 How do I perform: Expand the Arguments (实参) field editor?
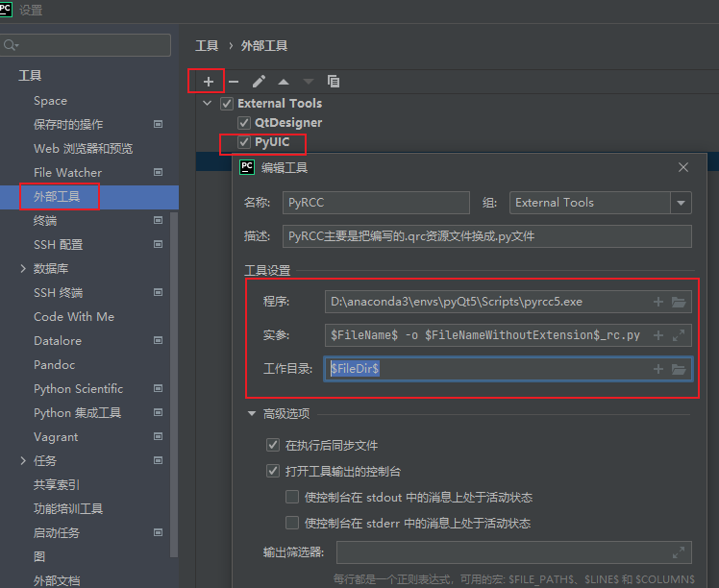tap(679, 335)
